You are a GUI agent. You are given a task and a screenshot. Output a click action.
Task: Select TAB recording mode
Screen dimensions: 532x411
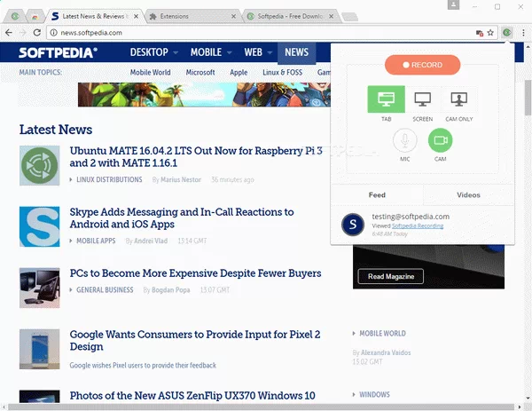pos(386,99)
